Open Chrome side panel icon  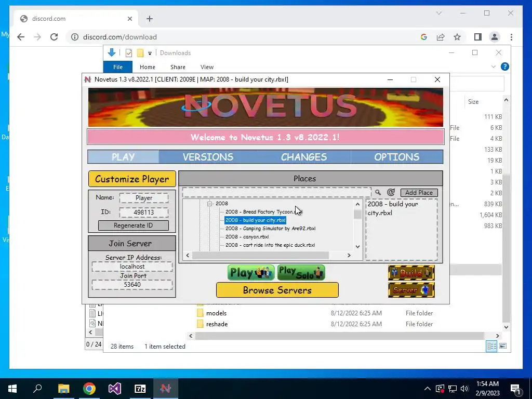478,37
